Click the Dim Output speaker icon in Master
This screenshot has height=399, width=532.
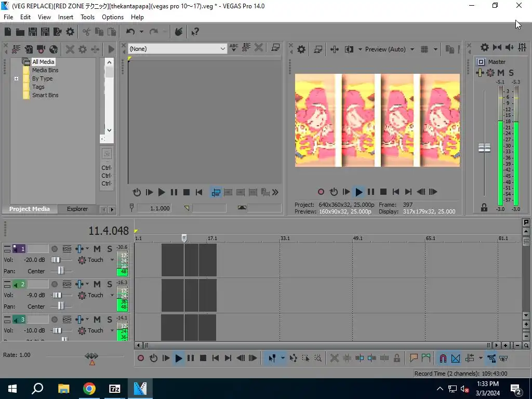click(510, 47)
